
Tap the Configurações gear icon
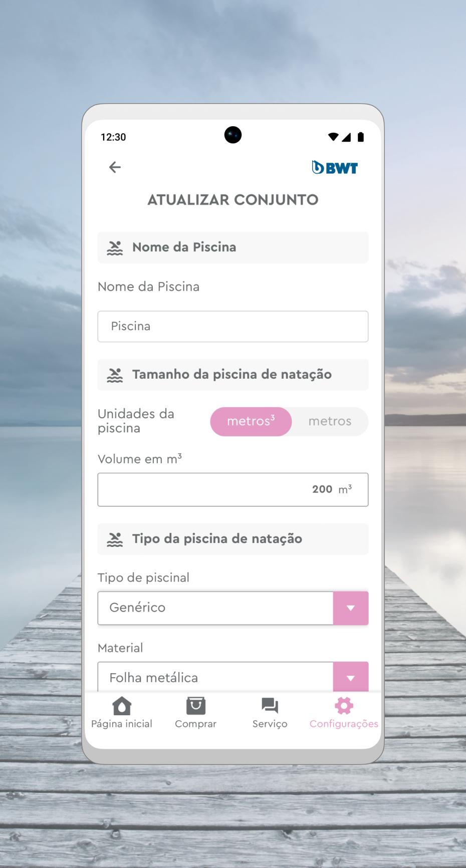point(344,706)
